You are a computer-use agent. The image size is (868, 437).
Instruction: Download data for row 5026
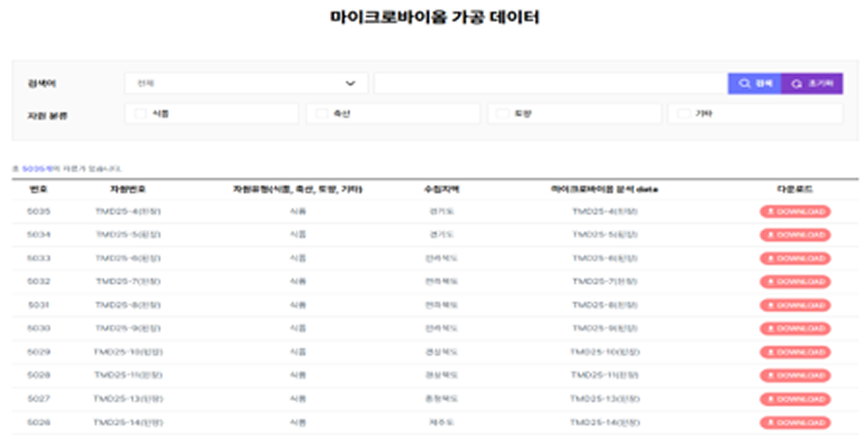(795, 422)
